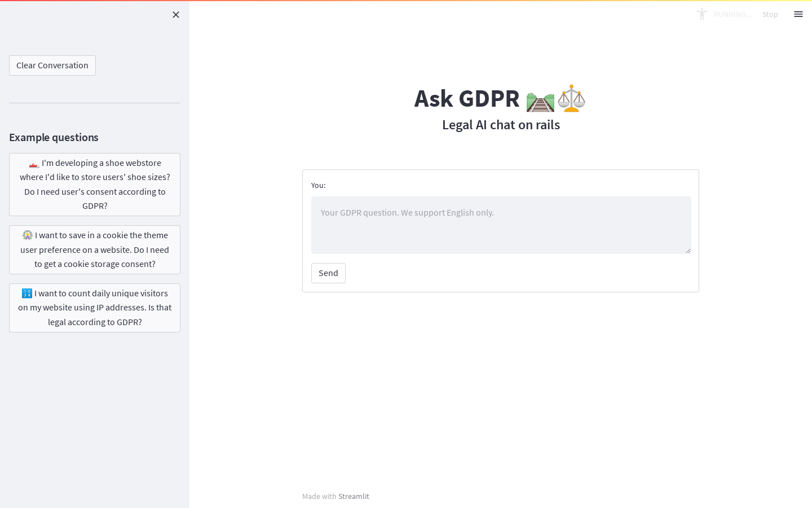The height and width of the screenshot is (508, 812).
Task: Click the RUNNING status indicator
Action: coord(732,14)
